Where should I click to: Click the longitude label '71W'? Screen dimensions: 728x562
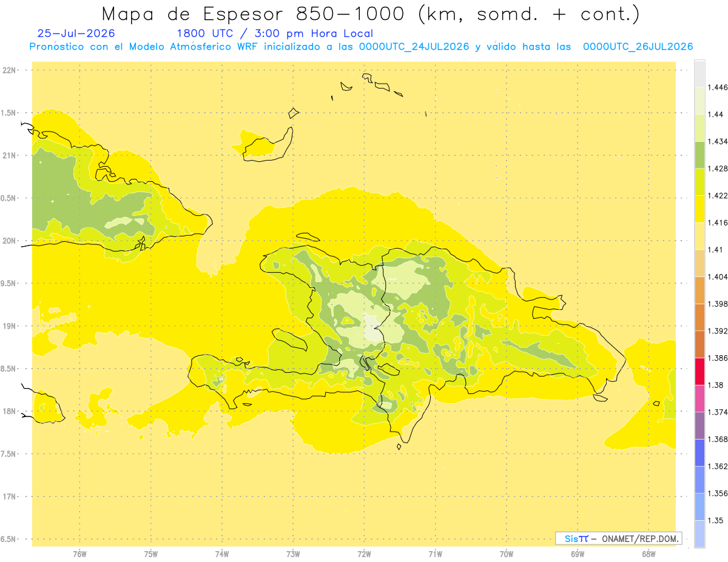(x=435, y=554)
